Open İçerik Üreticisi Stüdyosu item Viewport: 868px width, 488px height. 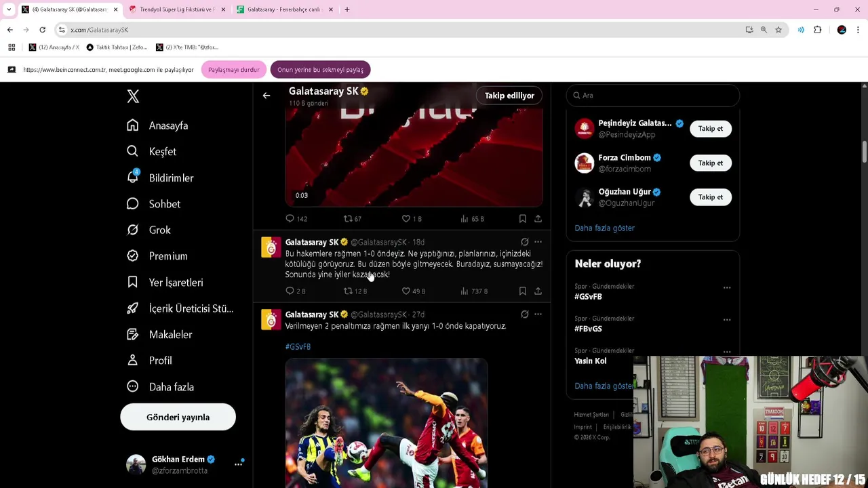(180, 308)
